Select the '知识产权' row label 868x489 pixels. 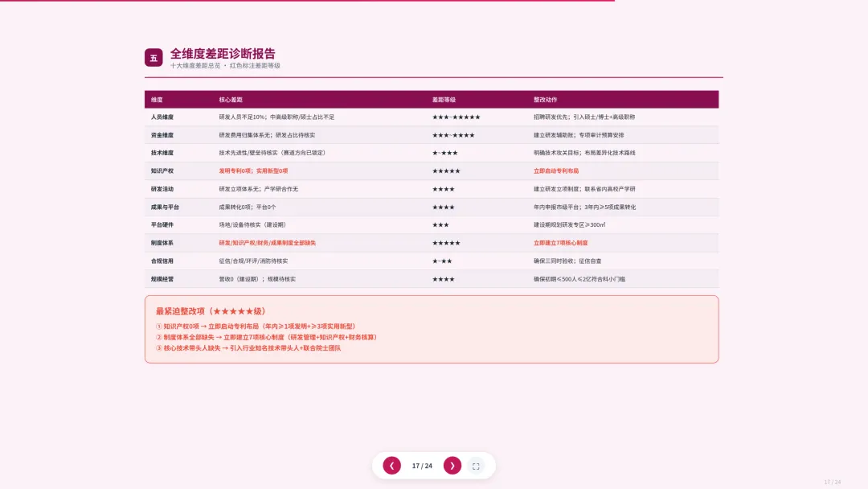(162, 171)
